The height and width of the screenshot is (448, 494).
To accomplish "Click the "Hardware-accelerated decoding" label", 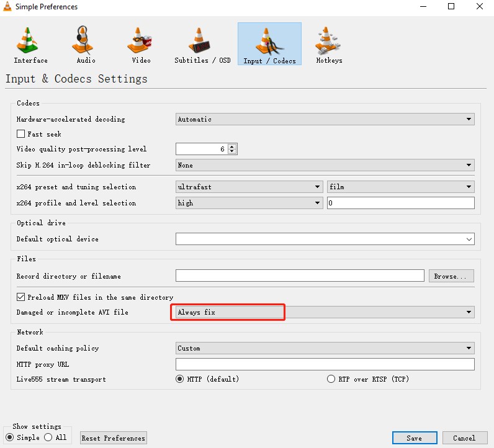I will 71,119.
